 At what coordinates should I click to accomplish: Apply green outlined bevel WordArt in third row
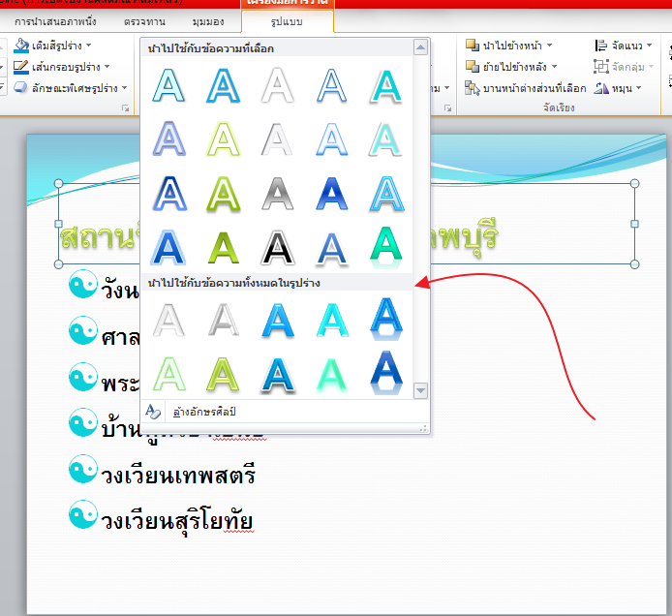pyautogui.click(x=224, y=194)
